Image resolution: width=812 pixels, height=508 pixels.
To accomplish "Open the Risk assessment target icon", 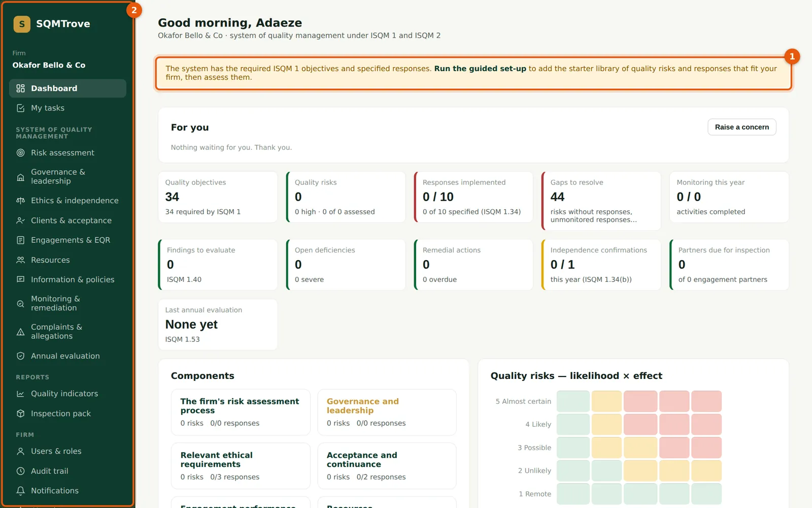I will click(20, 153).
